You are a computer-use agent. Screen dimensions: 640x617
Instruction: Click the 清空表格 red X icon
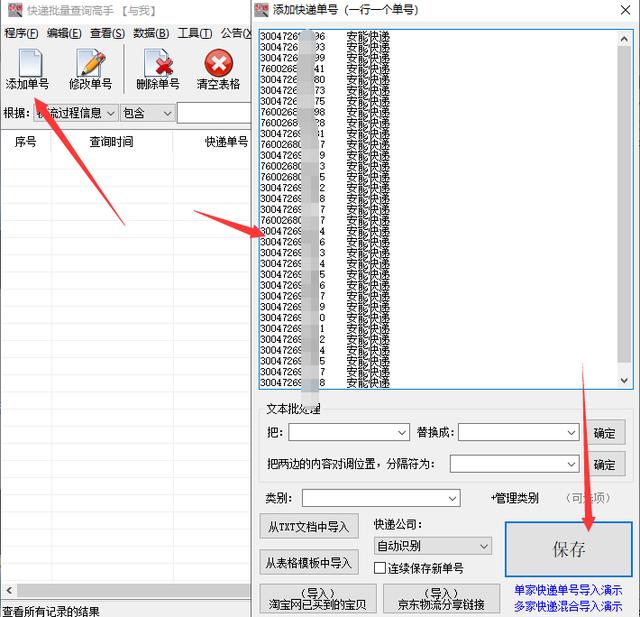pos(218,63)
